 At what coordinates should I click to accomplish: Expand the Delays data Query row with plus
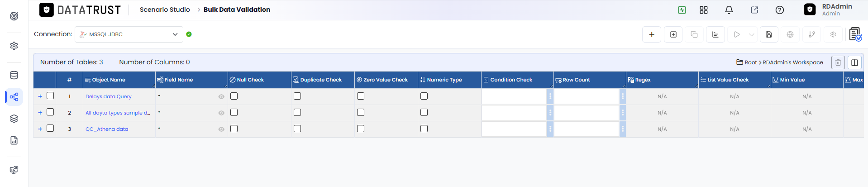tap(40, 96)
